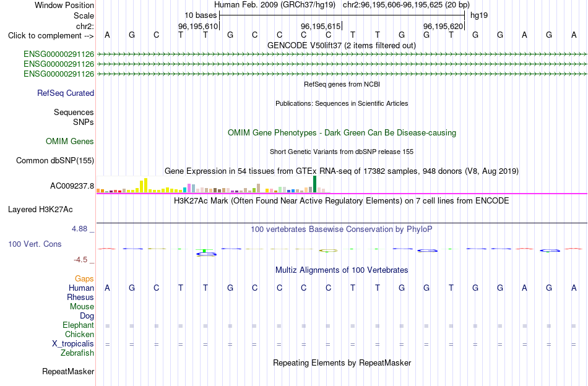
Task: Select the OMIM Genes track label
Action: pos(70,141)
